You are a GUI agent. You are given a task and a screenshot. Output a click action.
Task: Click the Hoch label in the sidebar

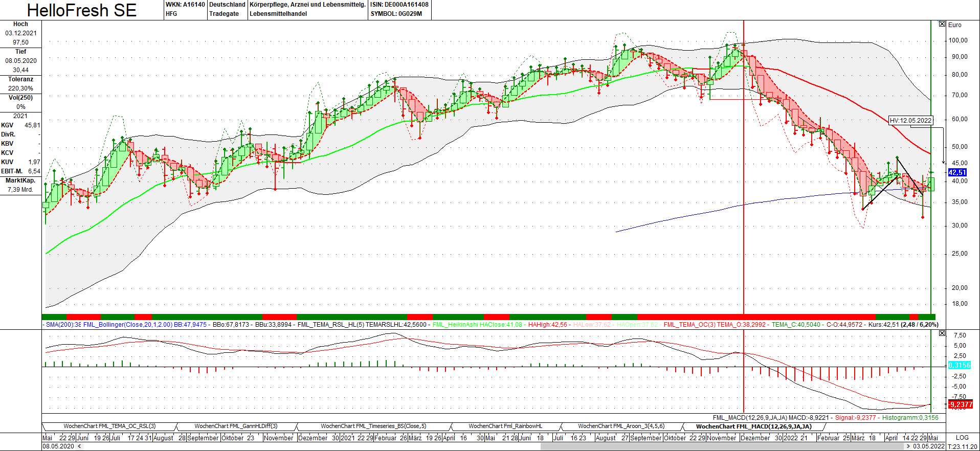pyautogui.click(x=20, y=24)
